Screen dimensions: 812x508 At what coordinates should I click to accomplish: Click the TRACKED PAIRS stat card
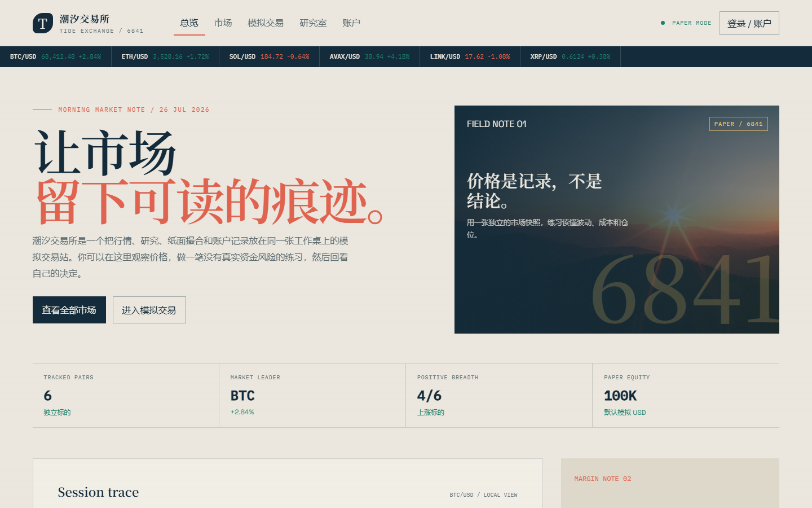[126, 395]
